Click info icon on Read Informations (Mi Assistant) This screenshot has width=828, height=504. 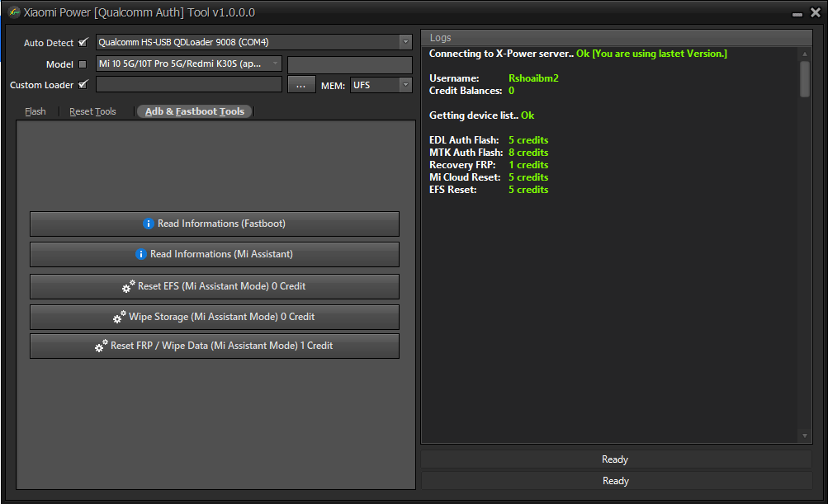141,254
